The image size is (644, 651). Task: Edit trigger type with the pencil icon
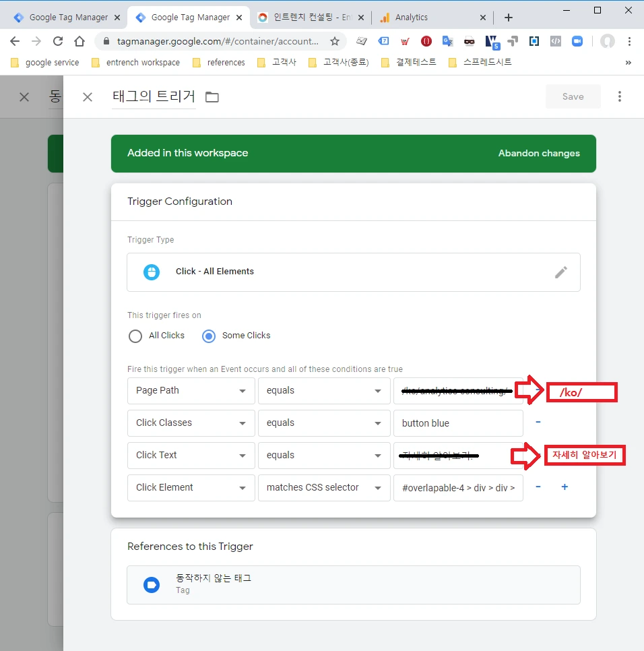561,272
